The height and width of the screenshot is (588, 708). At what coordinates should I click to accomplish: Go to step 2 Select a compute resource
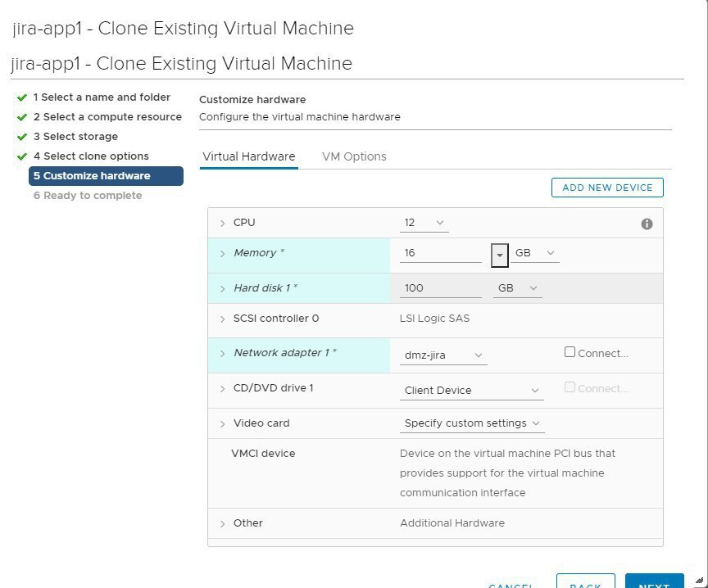point(107,117)
